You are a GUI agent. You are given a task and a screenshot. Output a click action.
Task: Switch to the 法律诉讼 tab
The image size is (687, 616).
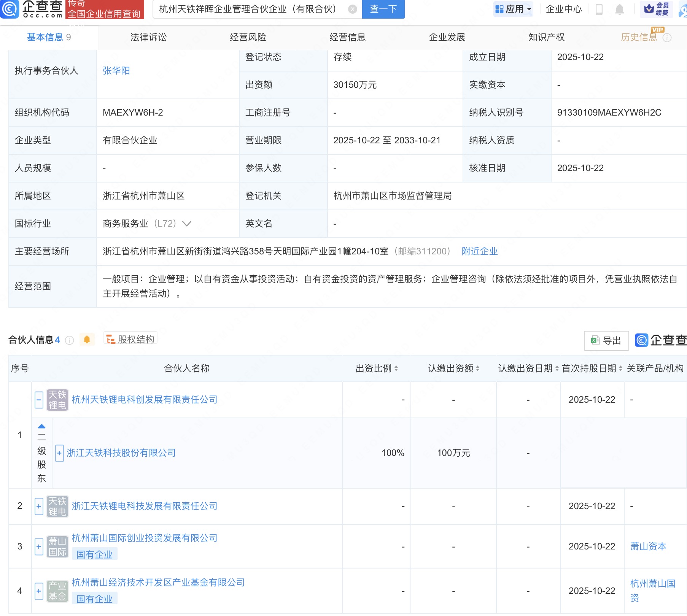click(148, 37)
